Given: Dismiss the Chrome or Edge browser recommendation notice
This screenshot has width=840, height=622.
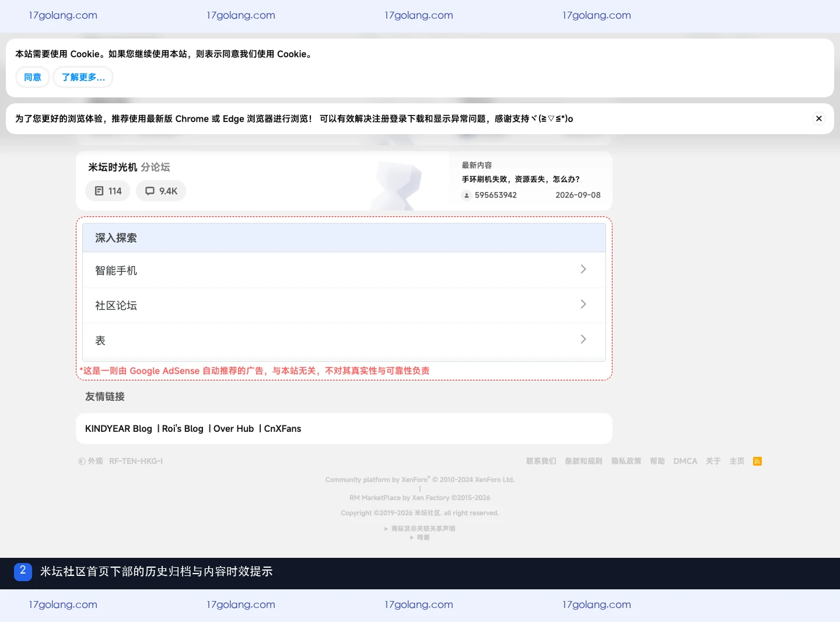Looking at the screenshot, I should pyautogui.click(x=819, y=118).
